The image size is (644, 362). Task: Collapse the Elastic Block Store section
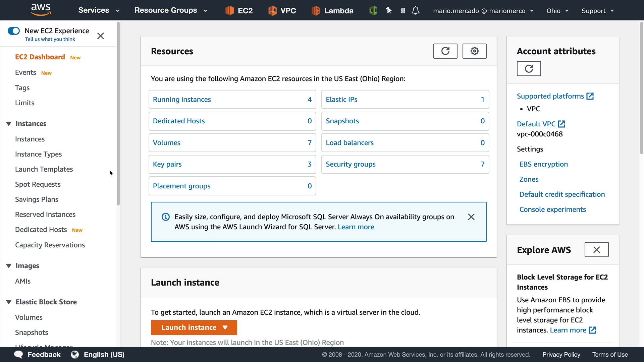tap(9, 302)
